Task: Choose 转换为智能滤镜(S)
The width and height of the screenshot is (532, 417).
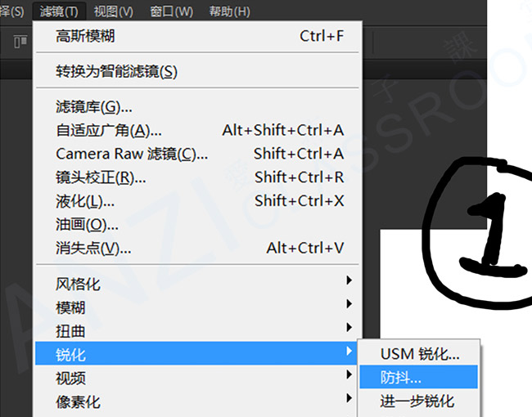Action: pyautogui.click(x=197, y=71)
